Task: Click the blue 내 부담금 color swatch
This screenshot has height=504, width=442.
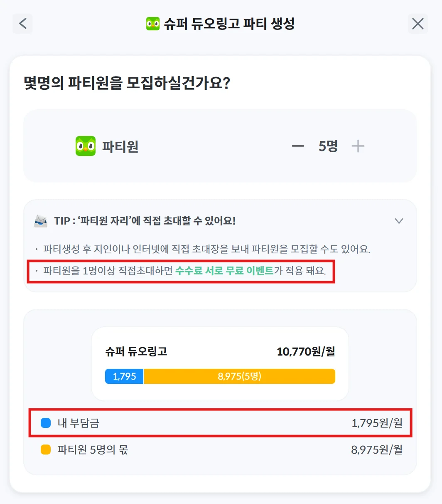Action: tap(46, 423)
